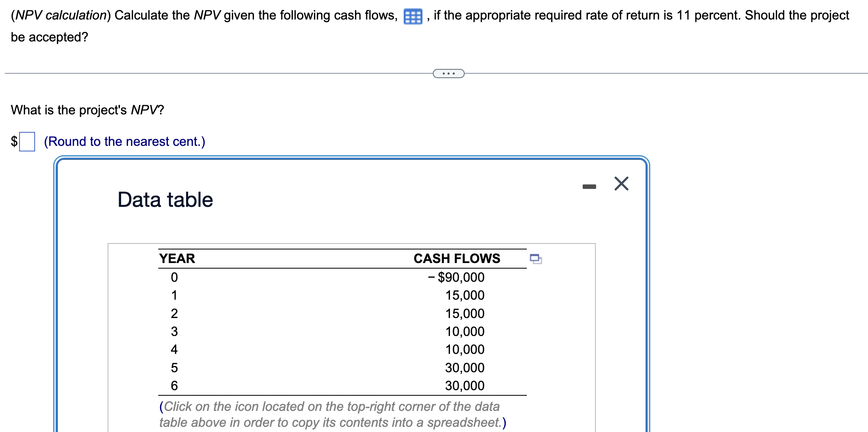This screenshot has height=432, width=868.
Task: Close the Data table popup
Action: [621, 184]
